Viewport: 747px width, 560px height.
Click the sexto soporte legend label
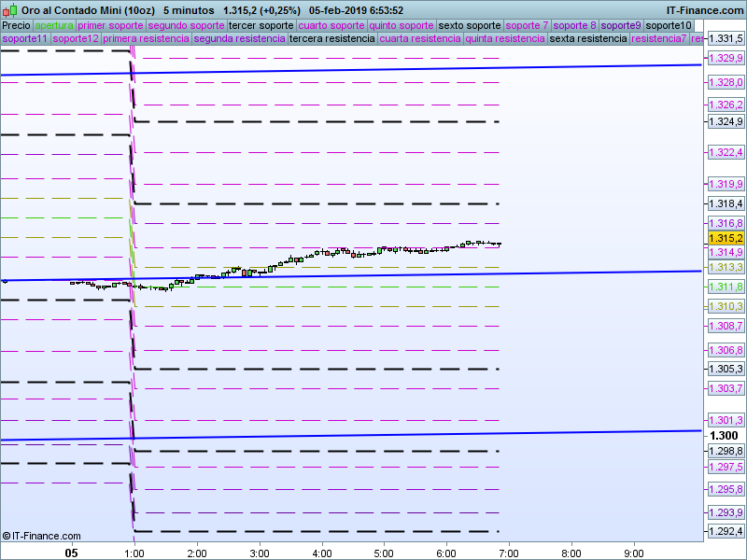click(x=470, y=25)
